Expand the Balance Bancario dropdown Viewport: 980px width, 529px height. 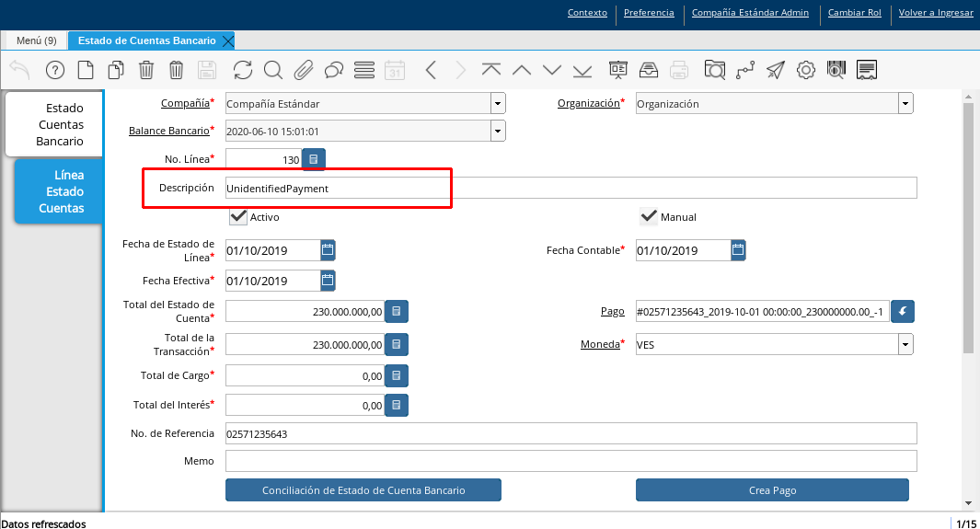click(498, 131)
